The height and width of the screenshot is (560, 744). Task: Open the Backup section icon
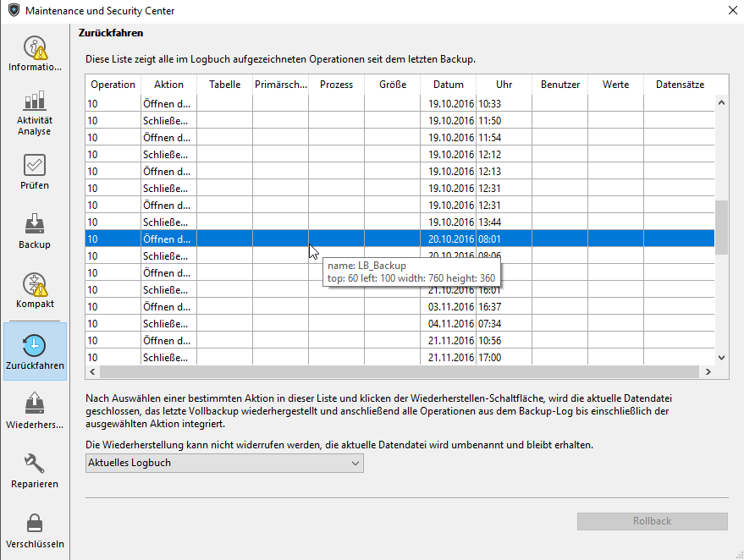click(x=35, y=224)
